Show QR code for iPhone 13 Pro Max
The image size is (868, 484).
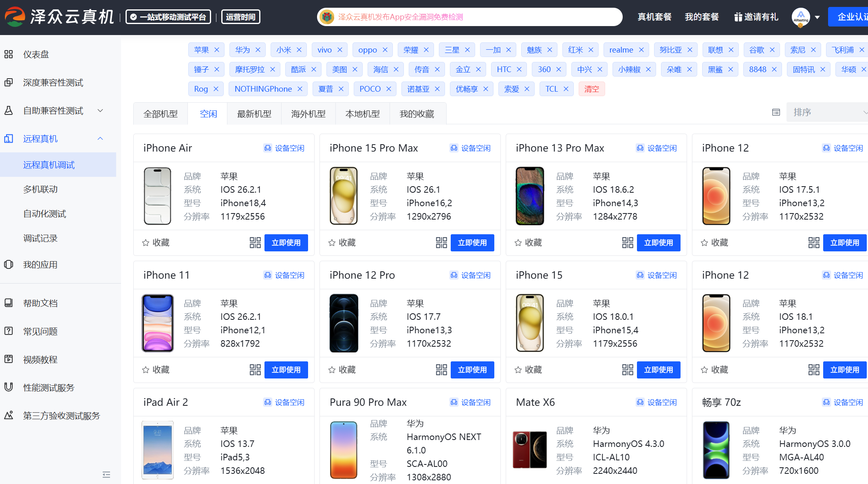(x=628, y=243)
